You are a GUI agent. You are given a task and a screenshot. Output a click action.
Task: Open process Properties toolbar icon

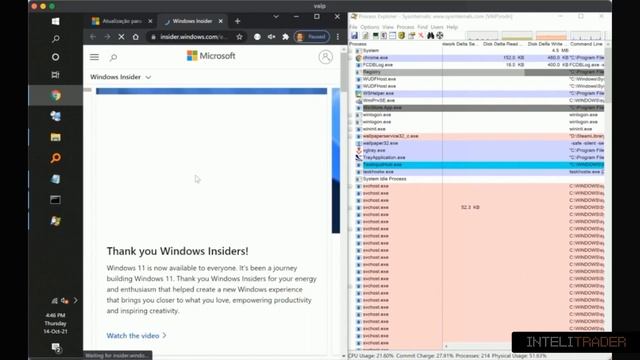[411, 36]
